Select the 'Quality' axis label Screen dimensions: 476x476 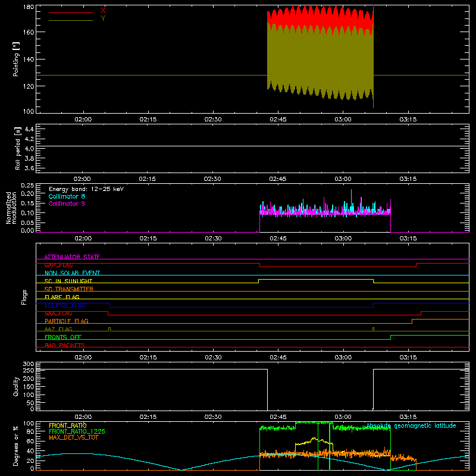(x=16, y=386)
